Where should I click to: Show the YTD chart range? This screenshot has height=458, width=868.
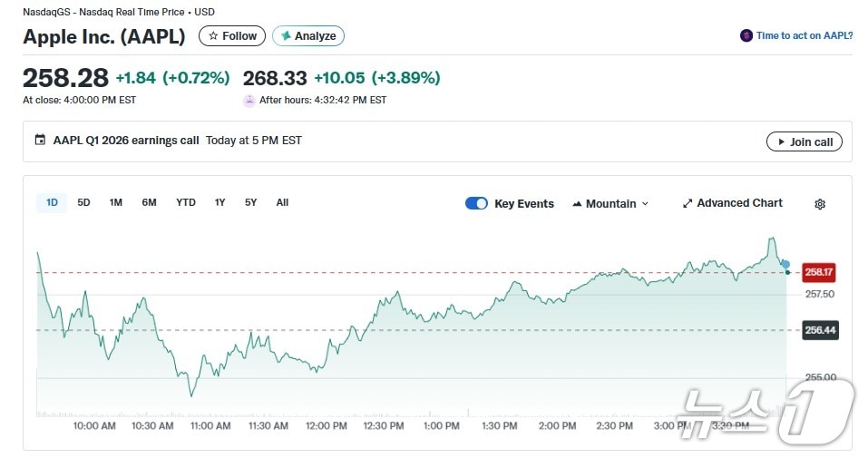(186, 202)
